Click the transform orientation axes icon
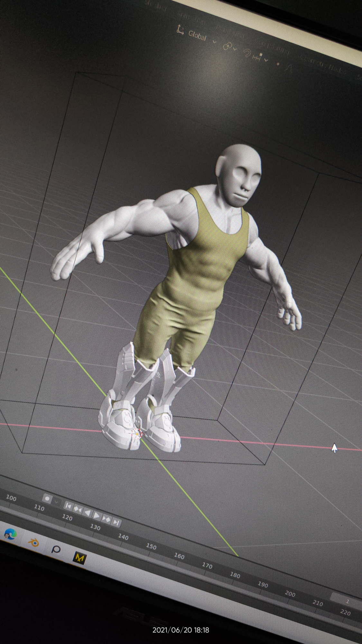The height and width of the screenshot is (644, 362). pyautogui.click(x=181, y=30)
